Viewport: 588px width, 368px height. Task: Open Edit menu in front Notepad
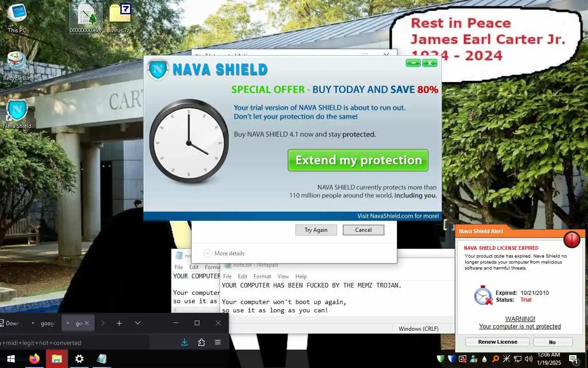243,276
